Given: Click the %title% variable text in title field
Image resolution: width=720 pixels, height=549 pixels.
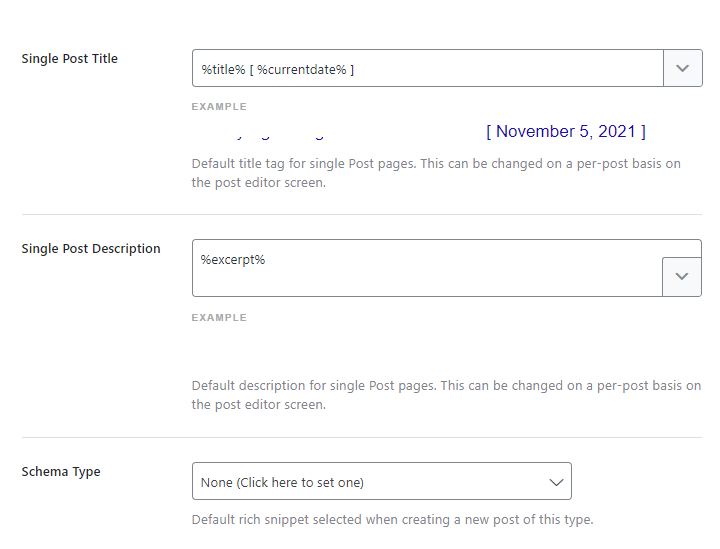Looking at the screenshot, I should pos(223,69).
